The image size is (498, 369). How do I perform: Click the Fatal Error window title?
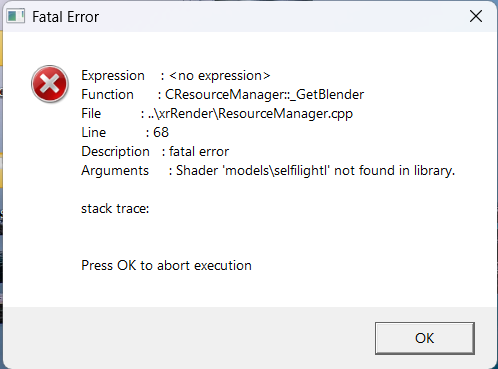[65, 17]
